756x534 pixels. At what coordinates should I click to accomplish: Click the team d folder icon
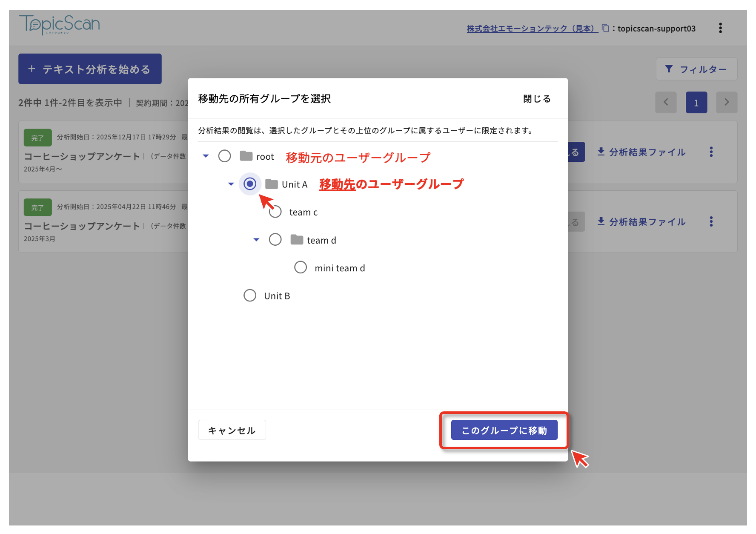click(297, 240)
